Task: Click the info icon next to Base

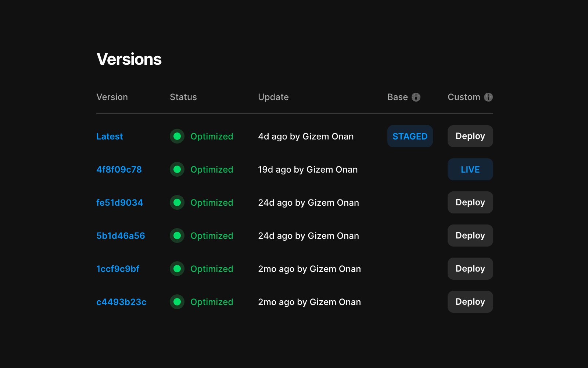Action: tap(416, 97)
